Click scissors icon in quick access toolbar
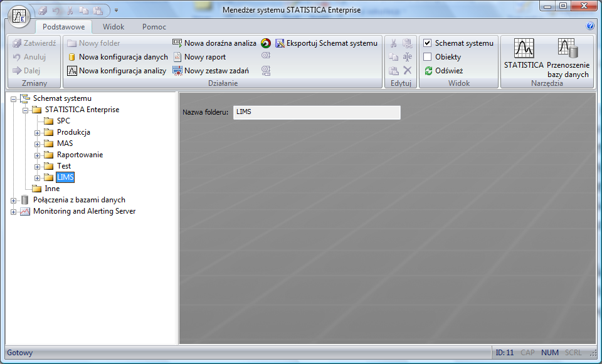 pos(70,11)
